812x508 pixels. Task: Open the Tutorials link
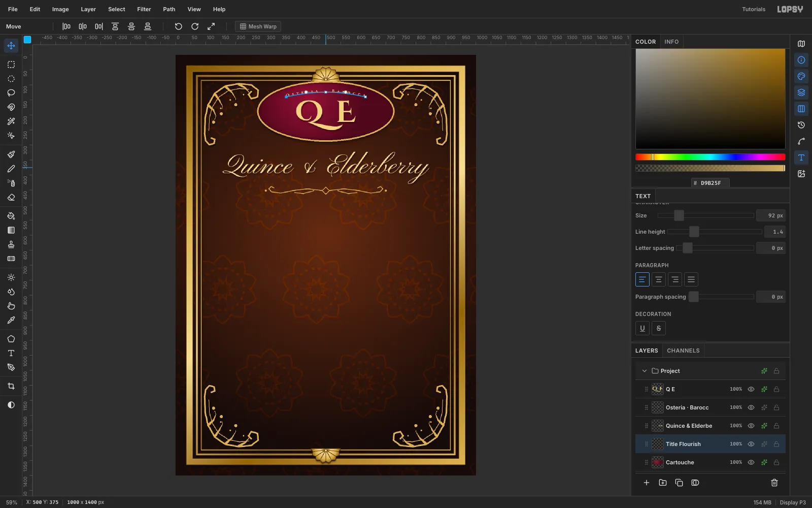(754, 9)
